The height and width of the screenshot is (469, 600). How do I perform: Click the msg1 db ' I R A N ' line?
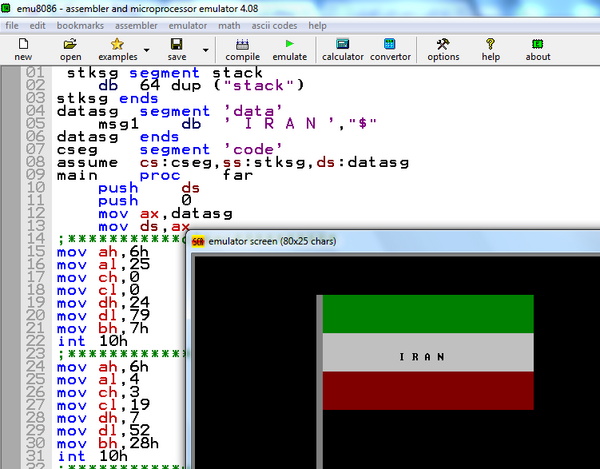(238, 124)
